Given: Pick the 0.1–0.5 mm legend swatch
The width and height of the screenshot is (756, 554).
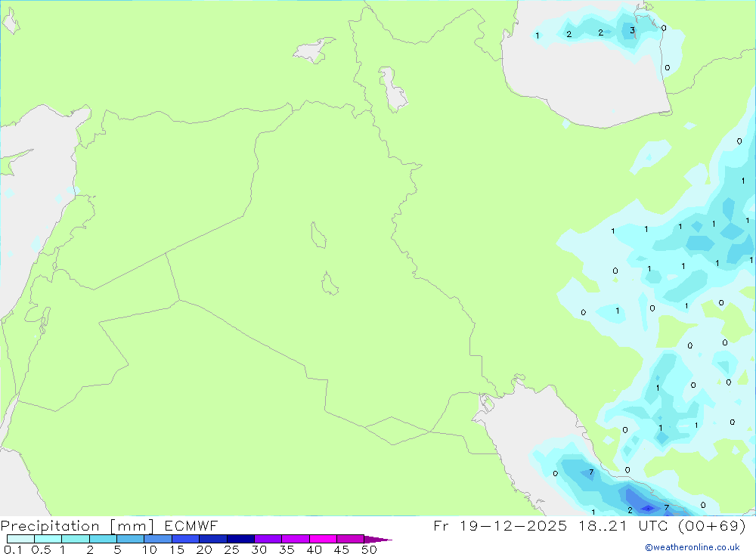Looking at the screenshot, I should click(20, 539).
